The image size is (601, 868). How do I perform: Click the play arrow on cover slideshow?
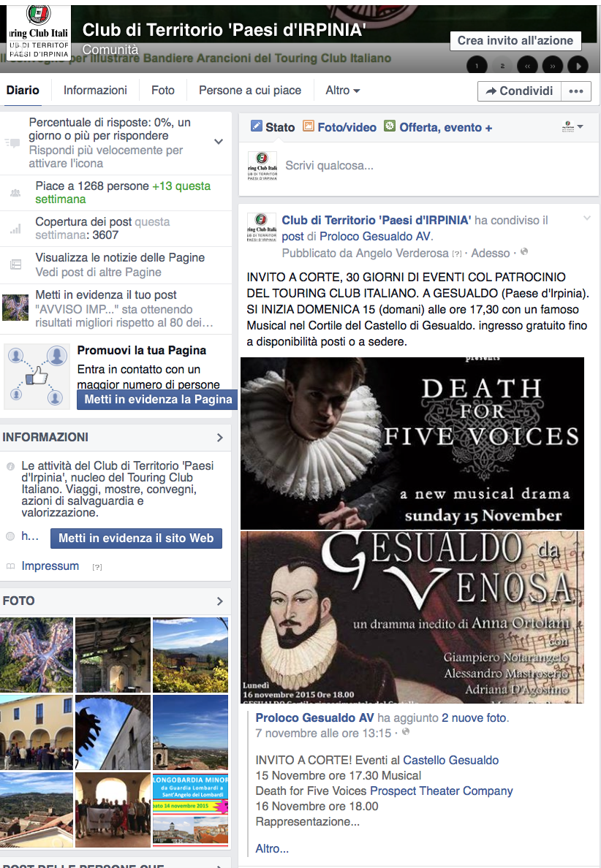pos(578,66)
